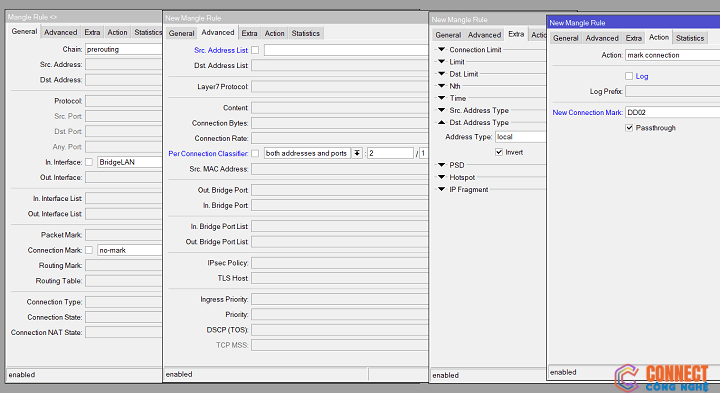Uncheck the Passthrough checkbox
Viewport: 720px width, 393px height.
[629, 128]
